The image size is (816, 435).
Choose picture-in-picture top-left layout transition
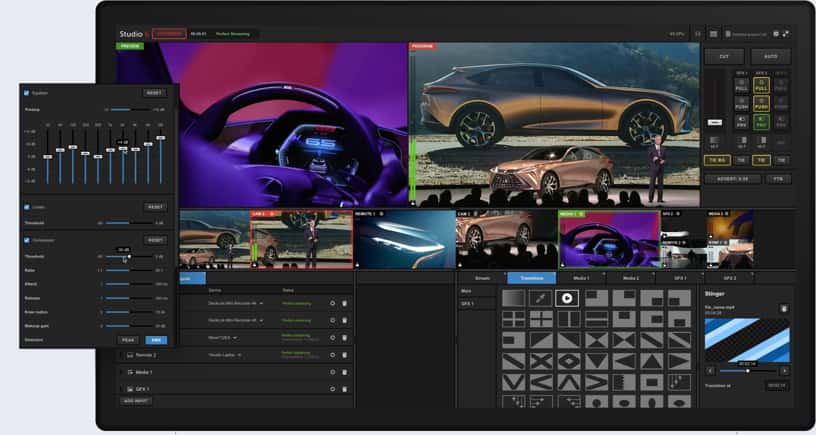pos(596,298)
